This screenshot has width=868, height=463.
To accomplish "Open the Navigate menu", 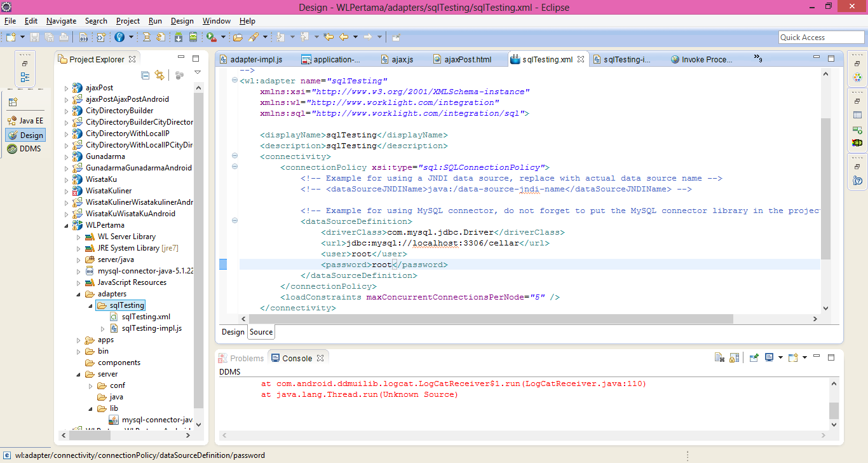I will 61,21.
